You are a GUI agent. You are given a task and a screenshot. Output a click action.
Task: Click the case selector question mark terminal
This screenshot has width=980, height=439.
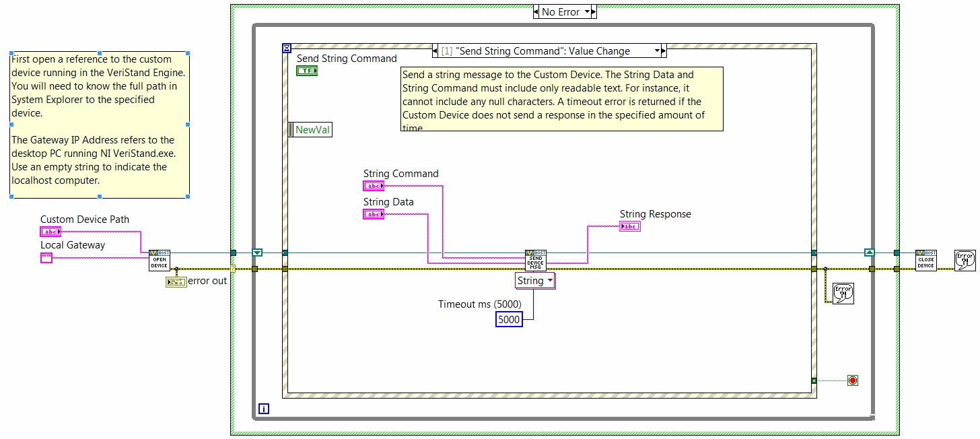coord(234,269)
